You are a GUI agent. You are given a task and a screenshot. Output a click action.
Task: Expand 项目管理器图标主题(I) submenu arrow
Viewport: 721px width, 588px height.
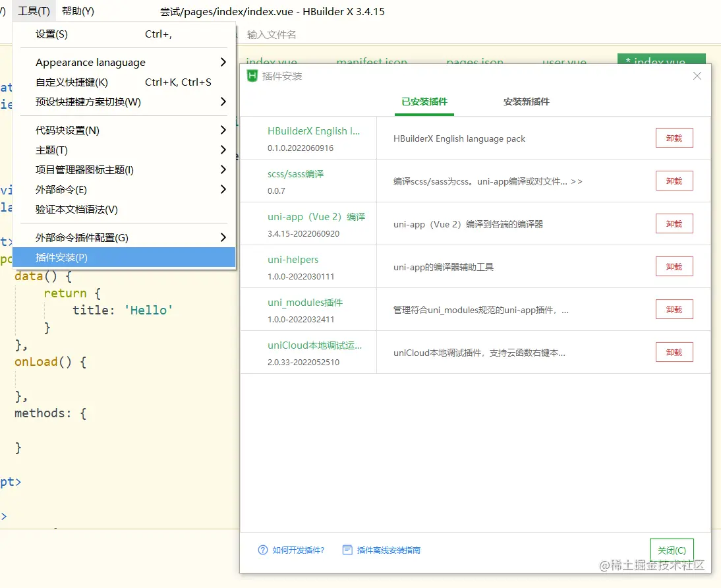223,170
